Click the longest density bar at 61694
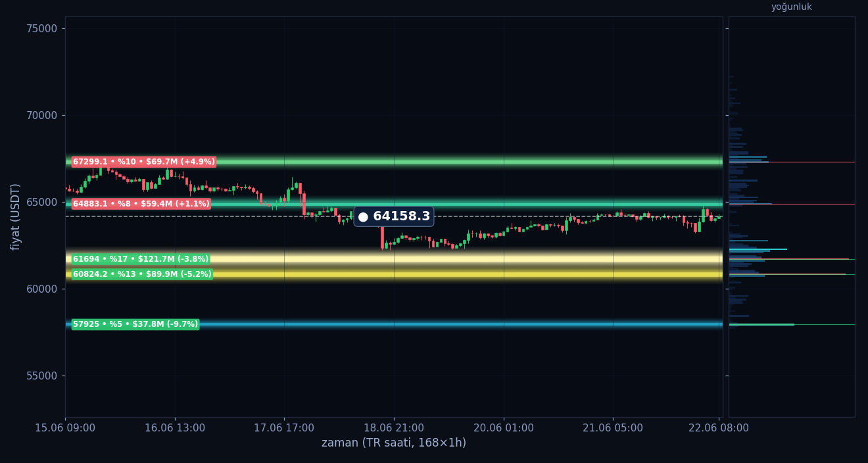This screenshot has width=868, height=463. tap(788, 259)
